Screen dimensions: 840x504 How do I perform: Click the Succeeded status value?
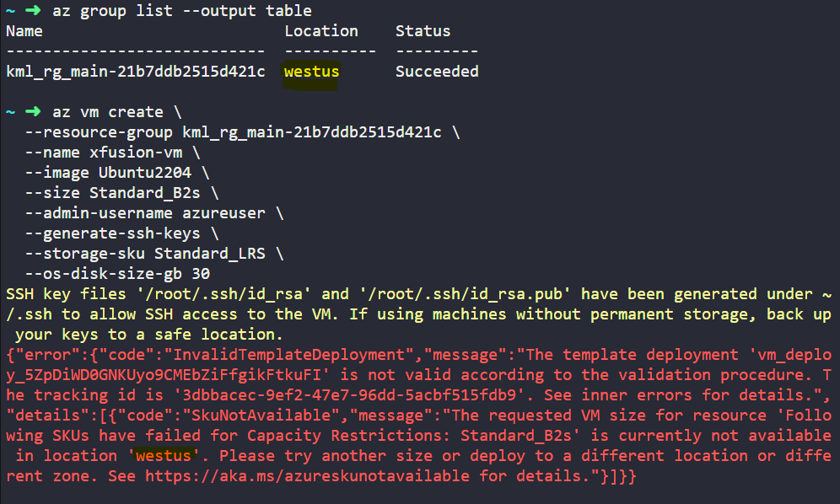tap(437, 72)
